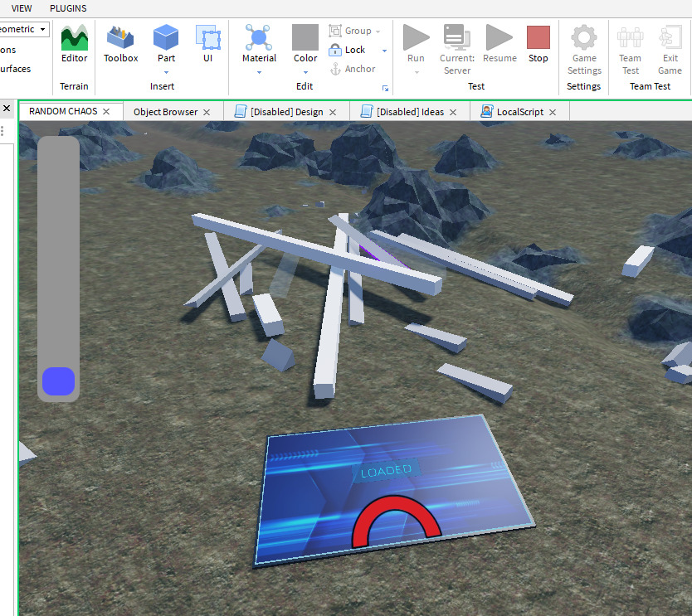692x616 pixels.
Task: Click the UI insert icon
Action: pyautogui.click(x=207, y=44)
